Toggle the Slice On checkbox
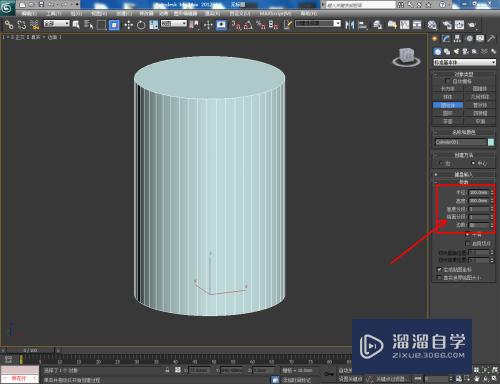 click(468, 244)
